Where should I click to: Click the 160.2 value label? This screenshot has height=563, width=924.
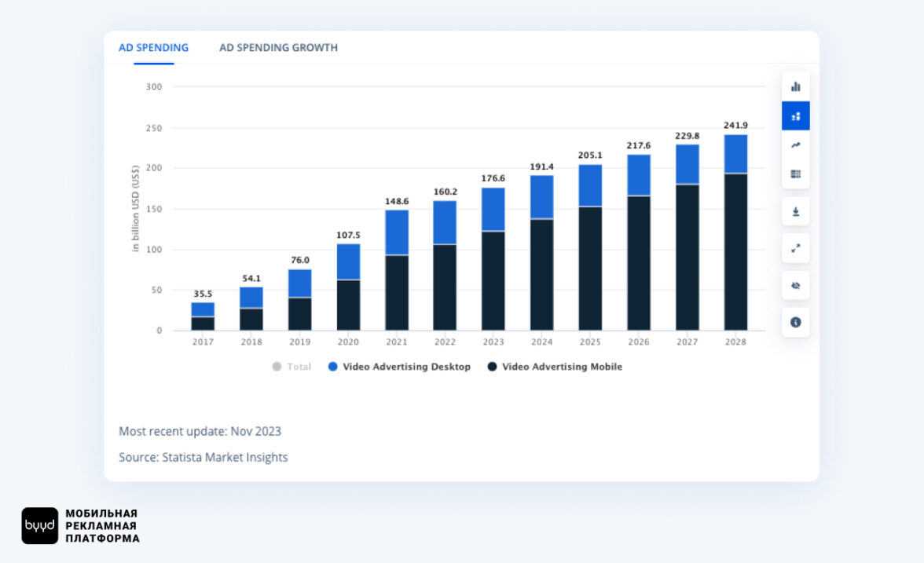coord(445,192)
